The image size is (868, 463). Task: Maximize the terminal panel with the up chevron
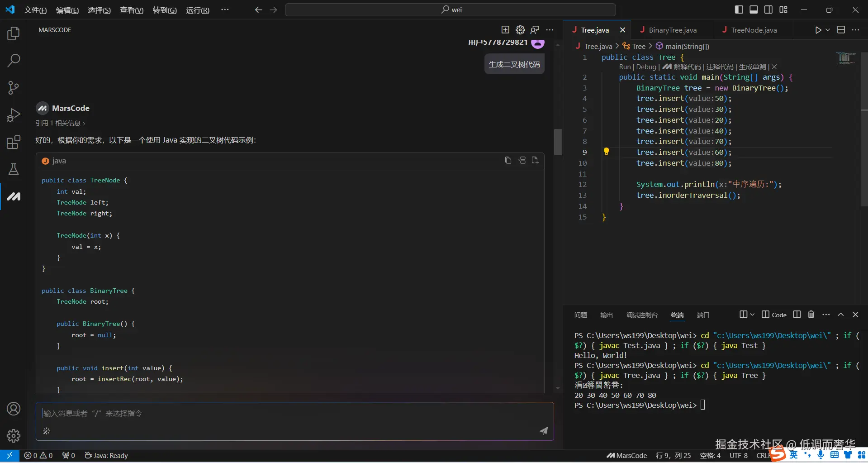(840, 315)
